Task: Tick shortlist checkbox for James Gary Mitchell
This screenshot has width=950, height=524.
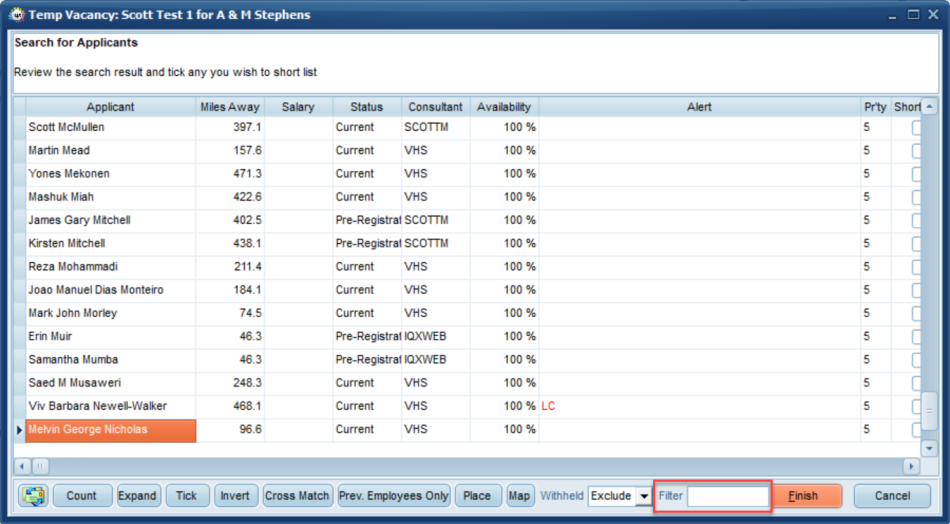Action: (x=916, y=220)
